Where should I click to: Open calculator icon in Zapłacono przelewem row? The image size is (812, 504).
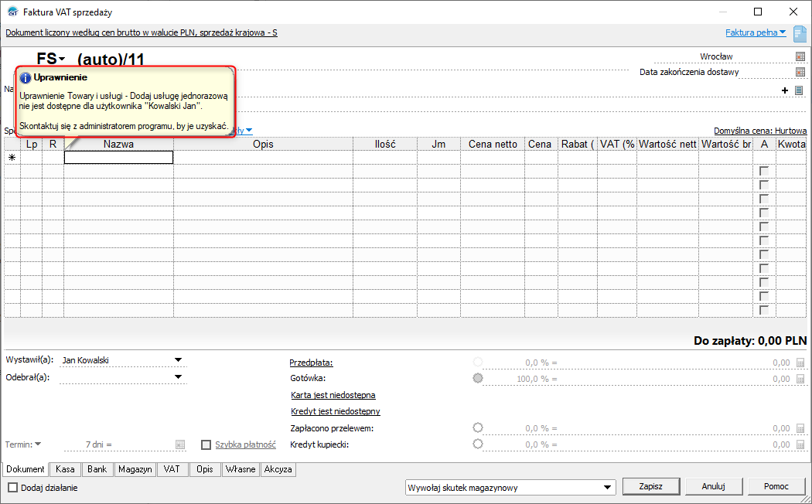coord(800,428)
